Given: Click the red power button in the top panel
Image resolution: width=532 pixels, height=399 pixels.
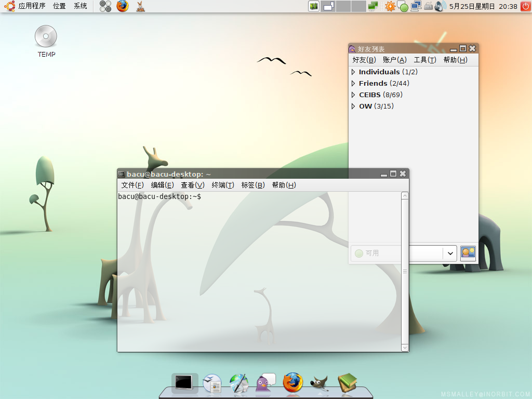Looking at the screenshot, I should 526,6.
